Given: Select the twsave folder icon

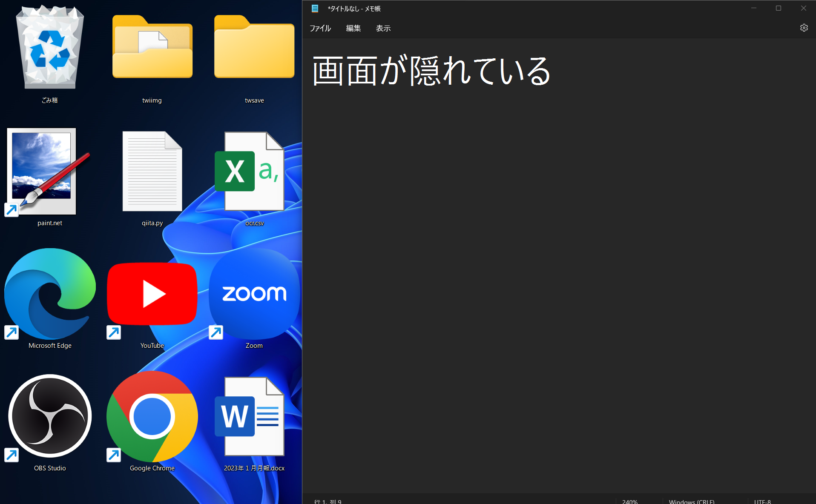Looking at the screenshot, I should pyautogui.click(x=254, y=47).
